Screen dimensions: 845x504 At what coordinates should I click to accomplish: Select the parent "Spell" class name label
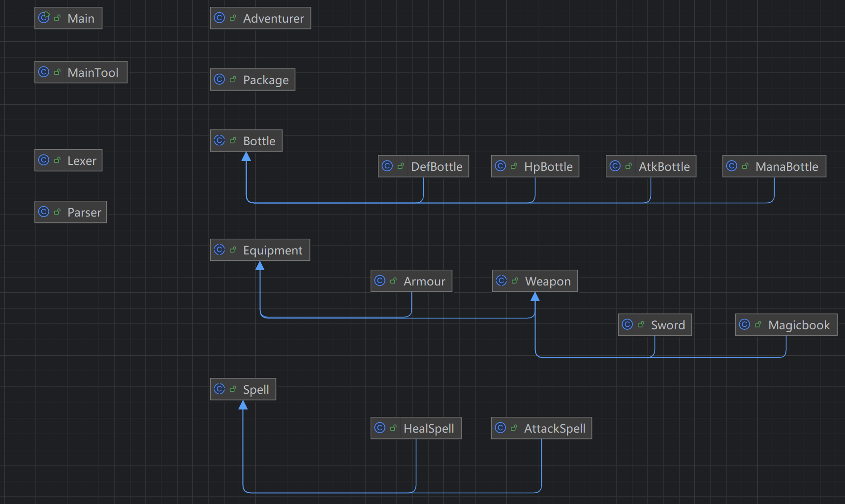tap(256, 390)
